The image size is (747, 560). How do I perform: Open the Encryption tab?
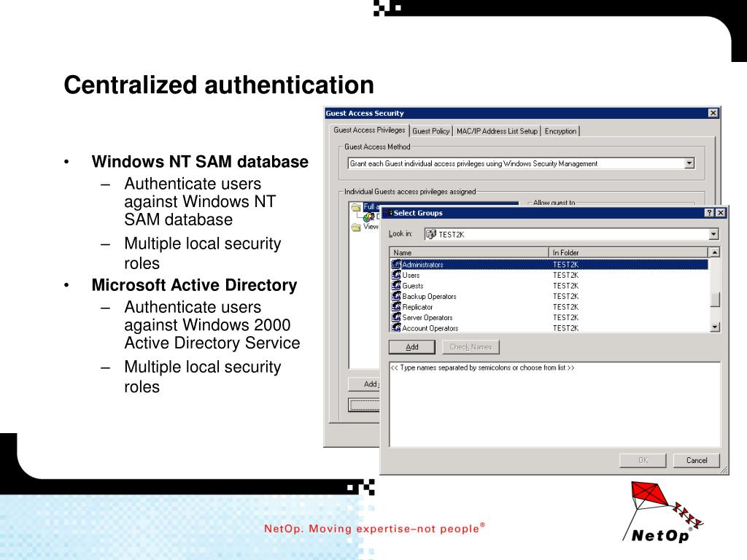560,131
